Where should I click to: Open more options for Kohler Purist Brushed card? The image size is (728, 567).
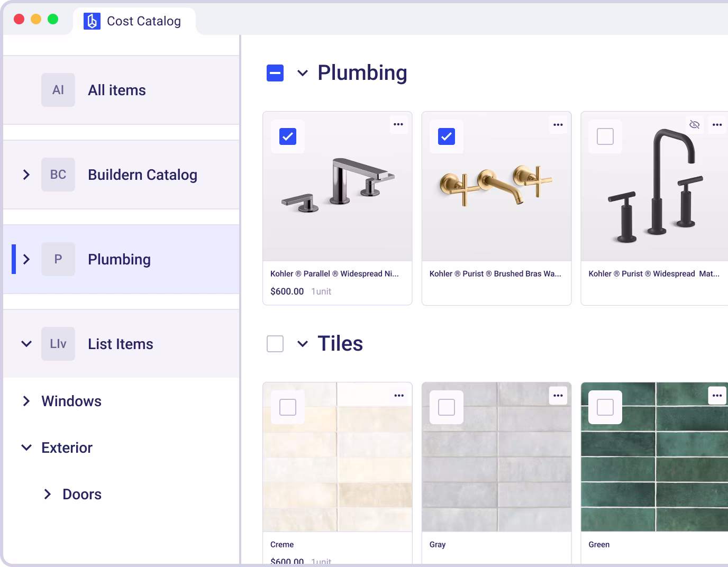[558, 125]
